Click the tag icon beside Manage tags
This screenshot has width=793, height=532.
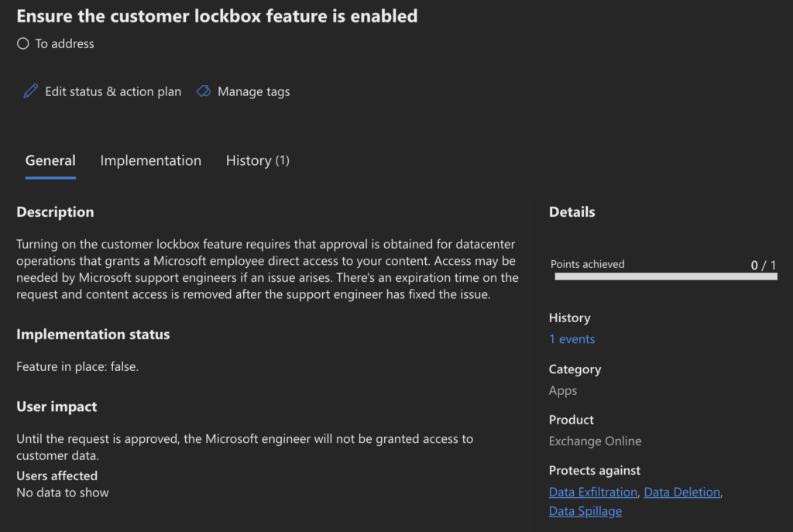click(203, 91)
